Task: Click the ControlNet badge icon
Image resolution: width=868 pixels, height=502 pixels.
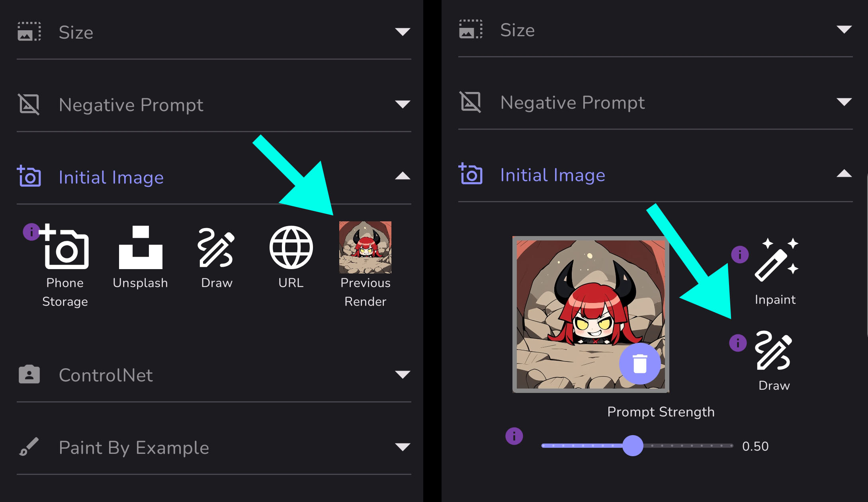Action: (x=29, y=375)
